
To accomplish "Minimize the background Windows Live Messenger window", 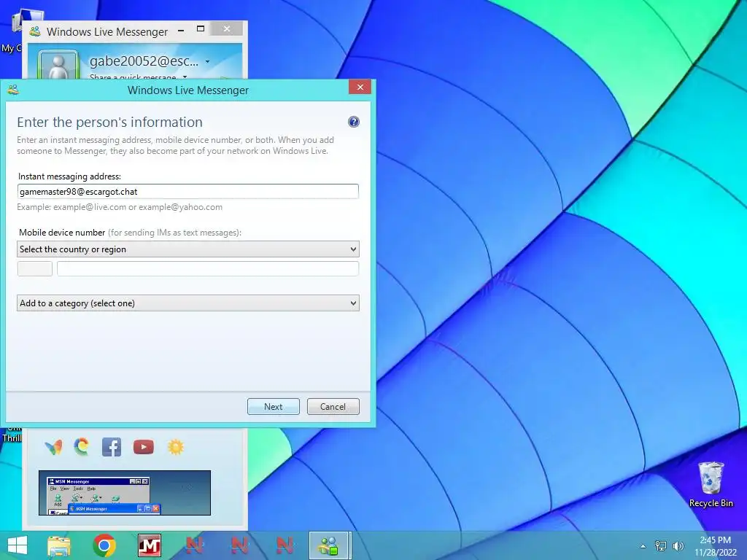I will [181, 31].
